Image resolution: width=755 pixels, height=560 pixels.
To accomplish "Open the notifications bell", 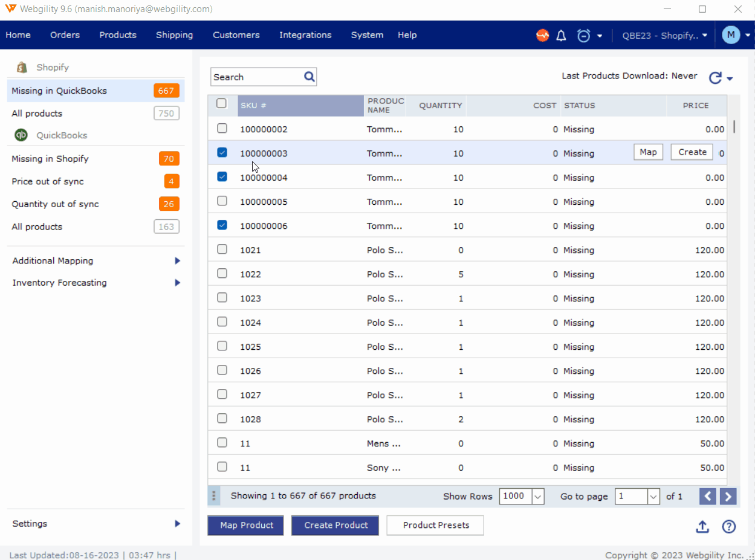I will click(x=561, y=35).
